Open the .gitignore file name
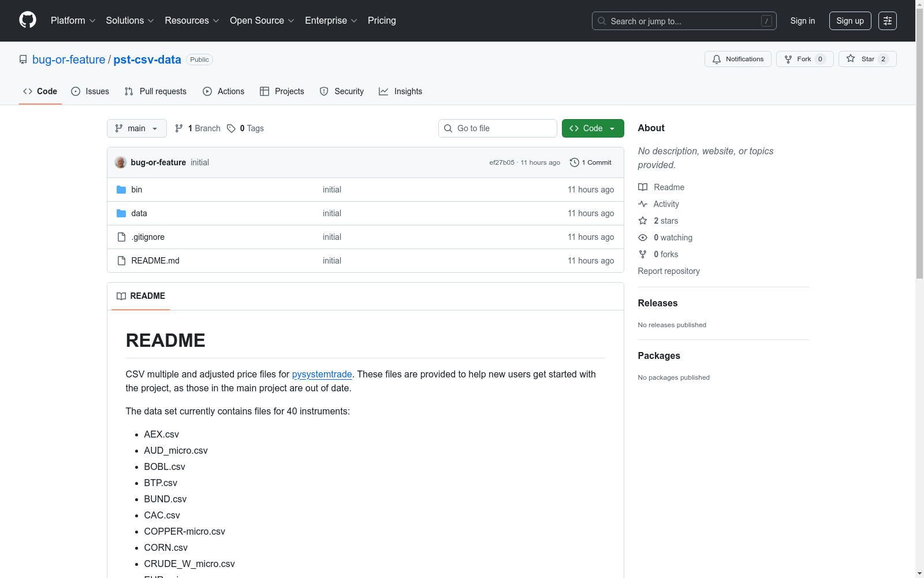The width and height of the screenshot is (924, 578). [148, 237]
